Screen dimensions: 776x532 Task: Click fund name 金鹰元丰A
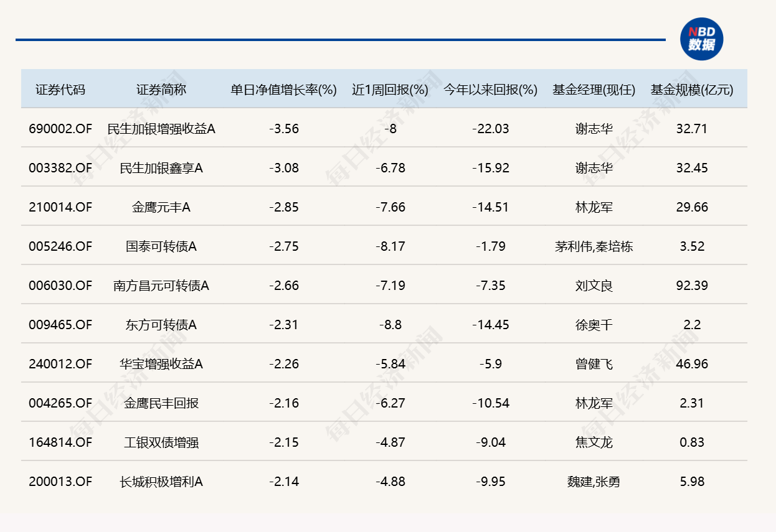point(161,207)
